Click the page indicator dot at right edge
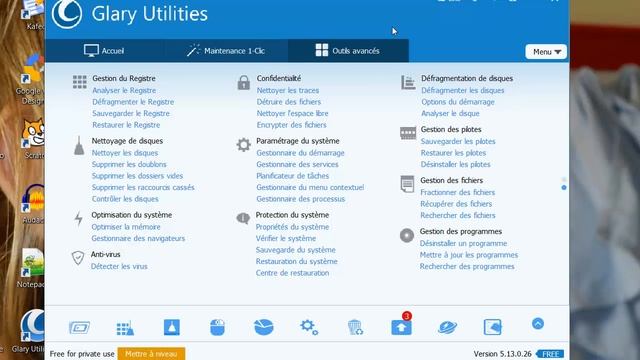Screen dimensions: 640x360 pyautogui.click(x=564, y=187)
